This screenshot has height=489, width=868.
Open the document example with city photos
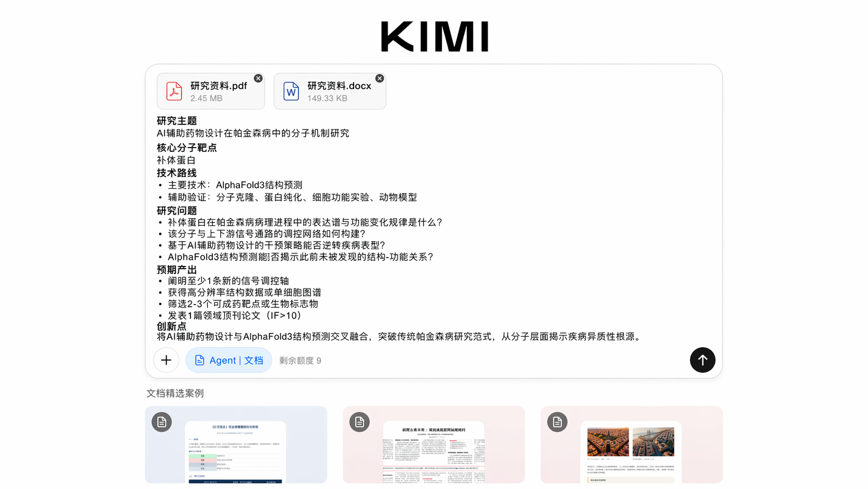(x=631, y=445)
